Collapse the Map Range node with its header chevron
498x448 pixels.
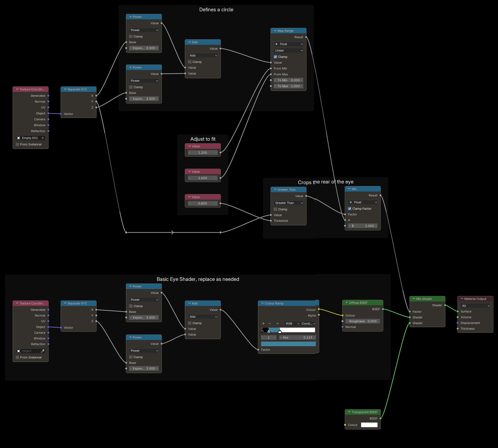pos(275,31)
